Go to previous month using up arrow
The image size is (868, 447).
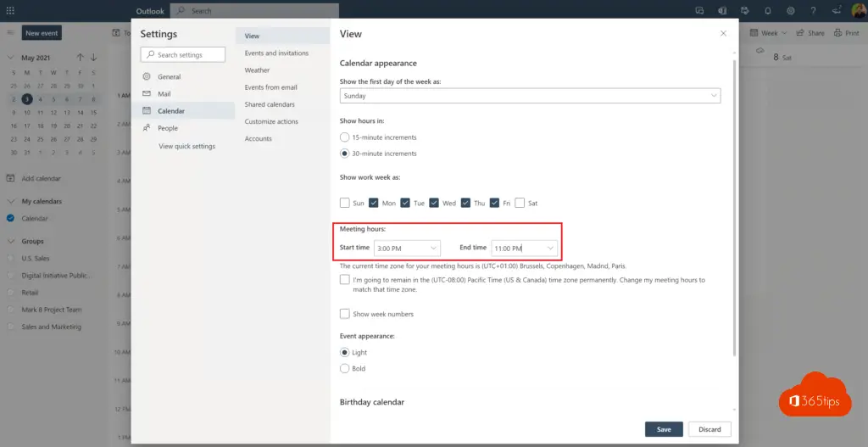tap(80, 58)
